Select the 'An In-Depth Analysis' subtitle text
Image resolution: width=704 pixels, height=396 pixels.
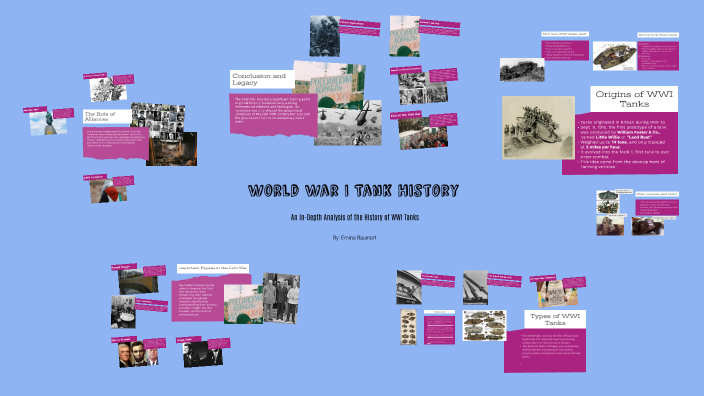[355, 217]
